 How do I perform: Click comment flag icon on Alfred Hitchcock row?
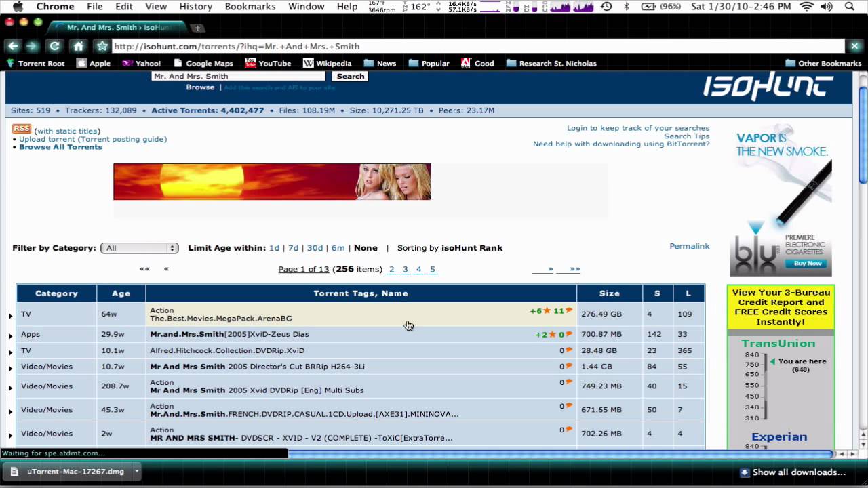[569, 350]
